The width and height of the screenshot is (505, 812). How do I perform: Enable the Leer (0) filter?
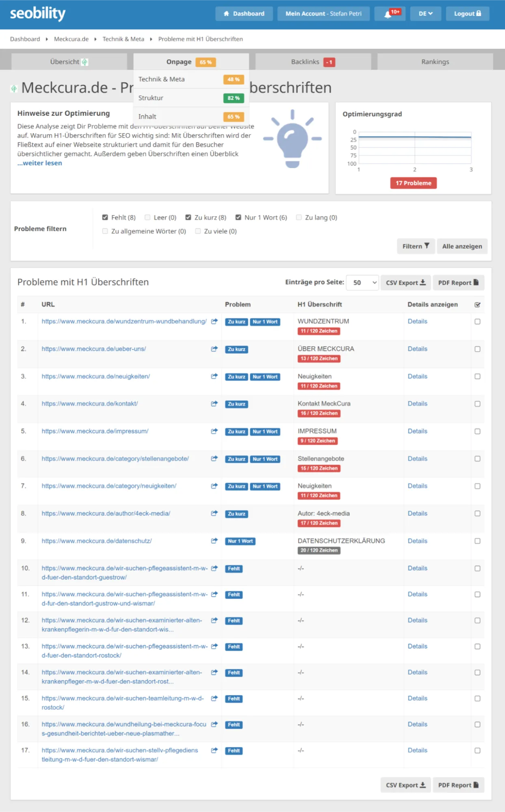coord(147,217)
